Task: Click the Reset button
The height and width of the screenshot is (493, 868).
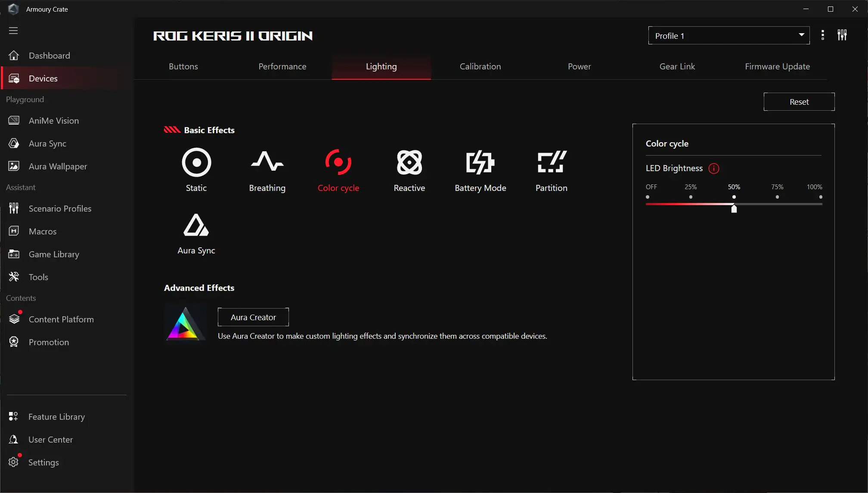Action: [x=799, y=101]
